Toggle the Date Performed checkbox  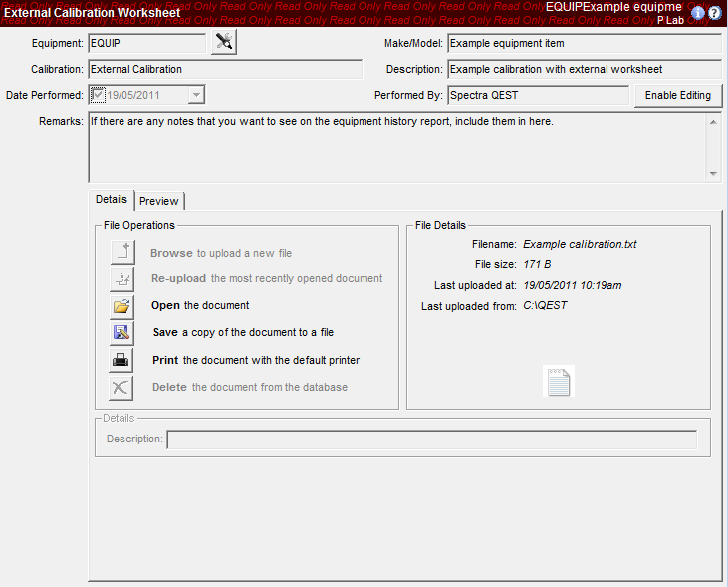97,95
